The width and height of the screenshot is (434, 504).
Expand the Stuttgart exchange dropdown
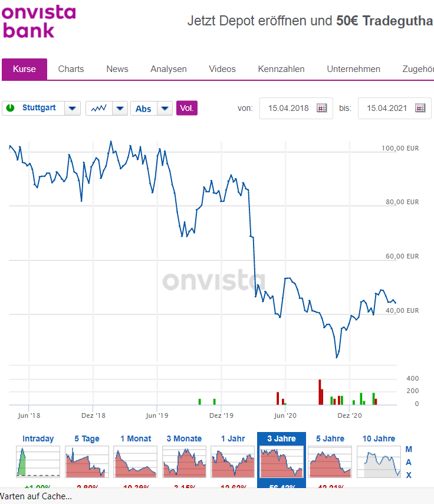(72, 108)
